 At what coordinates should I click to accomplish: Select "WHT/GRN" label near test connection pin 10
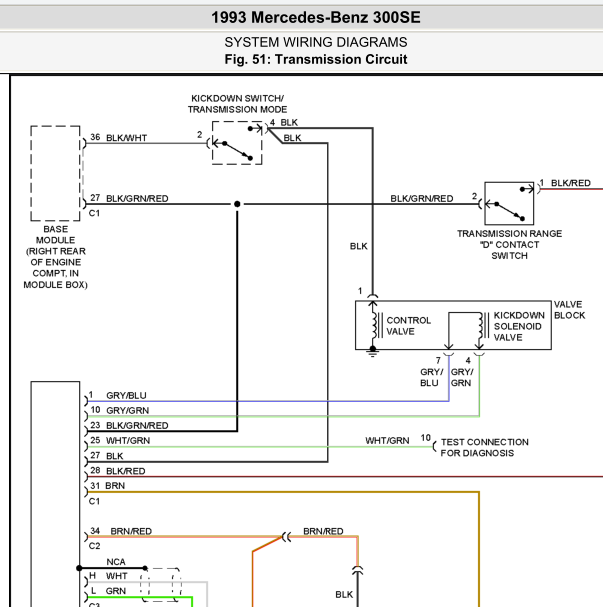(387, 441)
